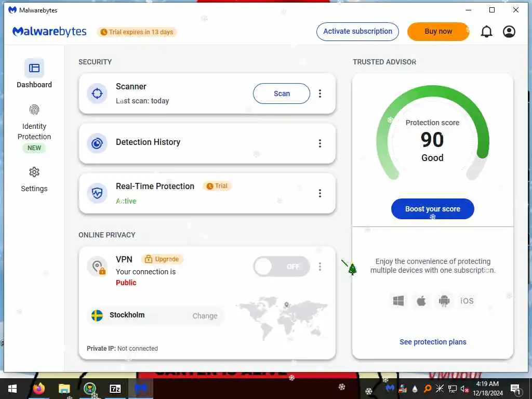Click Malwarebytes taskbar button

(140, 389)
